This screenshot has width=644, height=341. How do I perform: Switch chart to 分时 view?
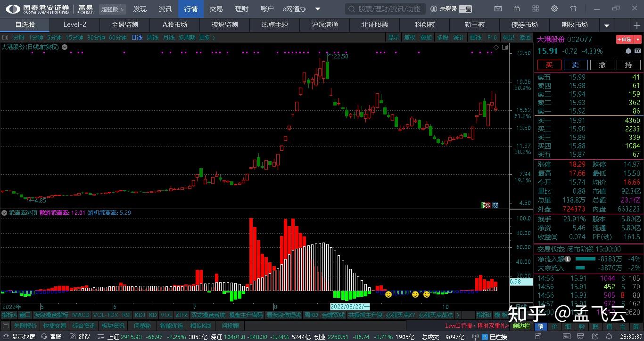(19, 38)
